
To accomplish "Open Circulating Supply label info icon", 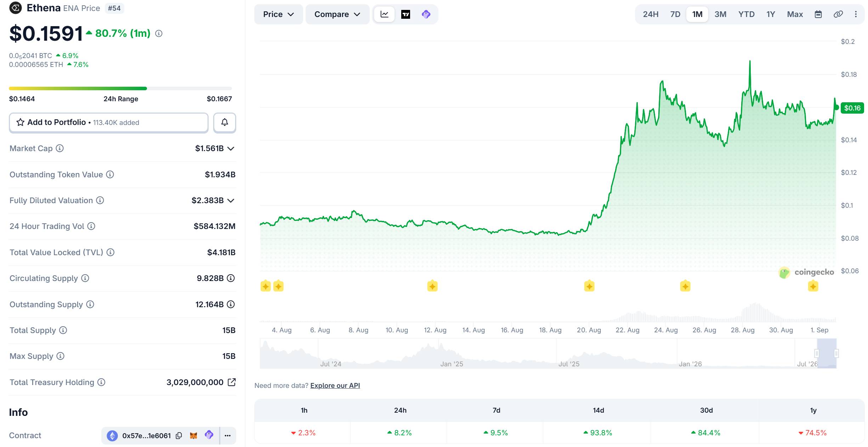I will [x=85, y=278].
